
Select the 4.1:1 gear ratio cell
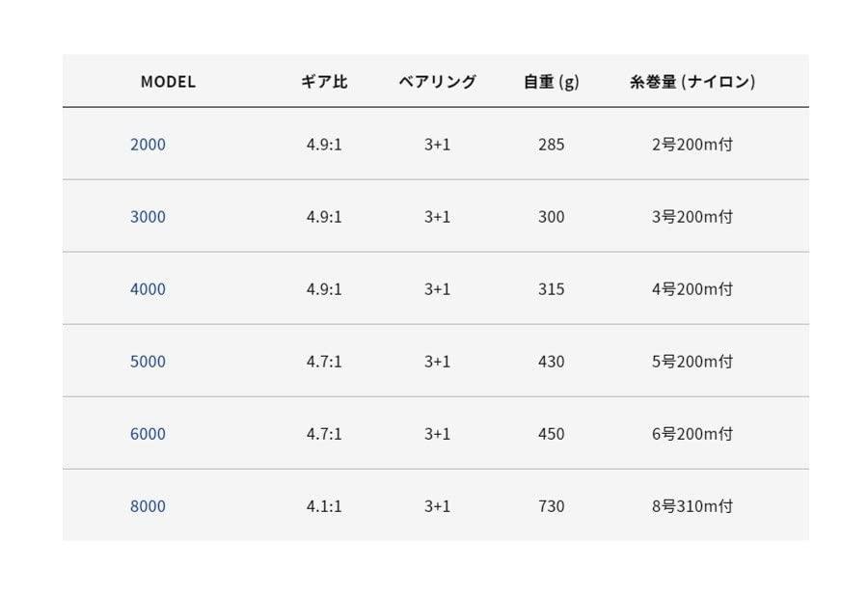click(324, 506)
